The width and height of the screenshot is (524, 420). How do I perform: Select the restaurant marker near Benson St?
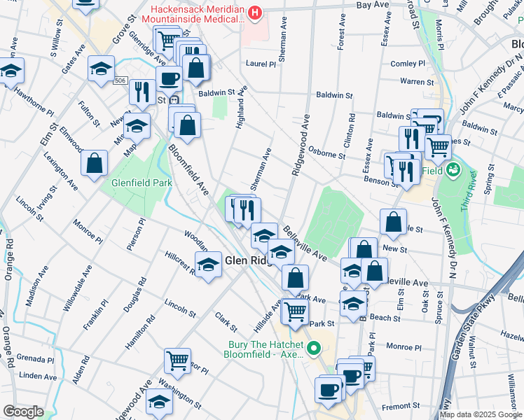(x=406, y=171)
